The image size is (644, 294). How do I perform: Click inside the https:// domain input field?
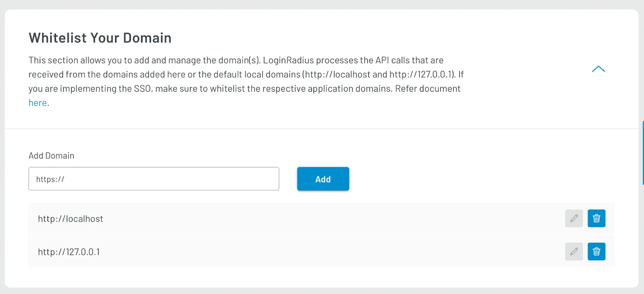tap(153, 179)
